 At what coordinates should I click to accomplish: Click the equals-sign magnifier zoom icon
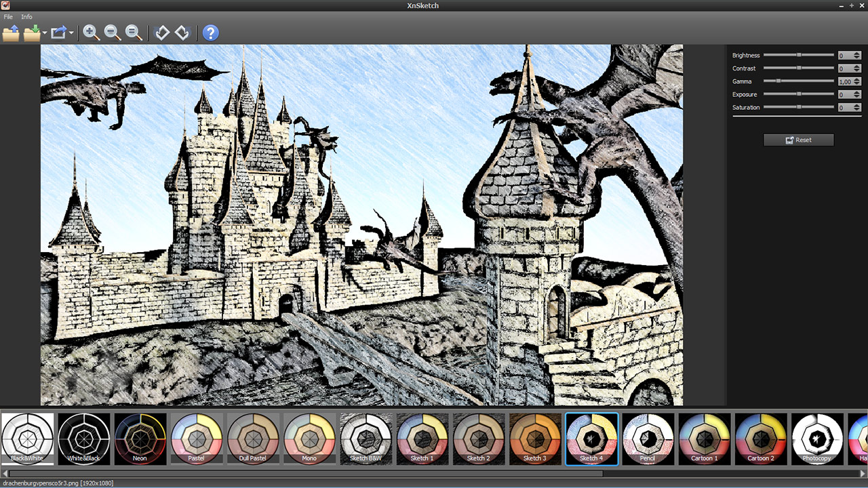pos(134,33)
